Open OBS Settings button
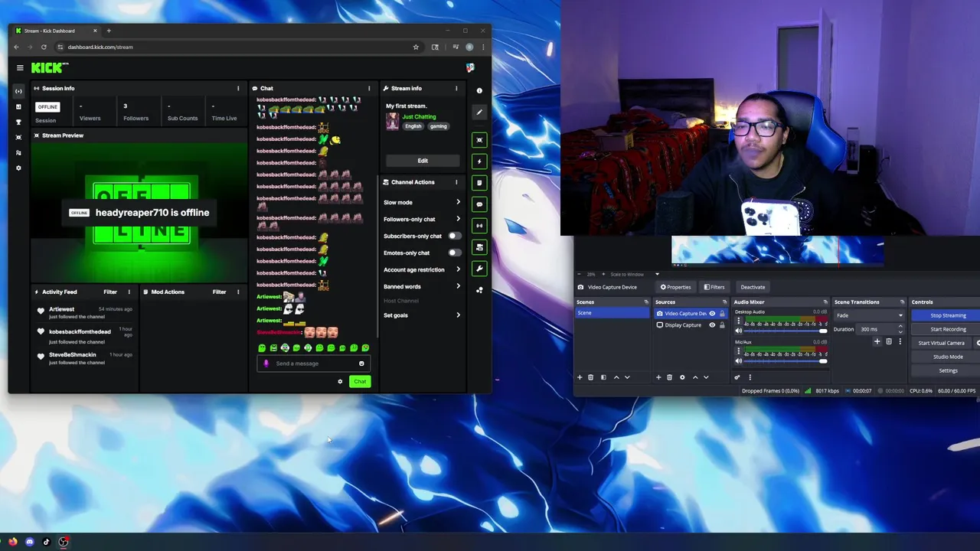 948,370
